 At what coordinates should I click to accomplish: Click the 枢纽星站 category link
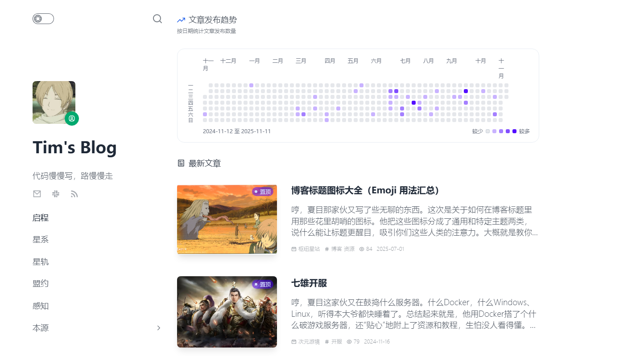click(309, 249)
